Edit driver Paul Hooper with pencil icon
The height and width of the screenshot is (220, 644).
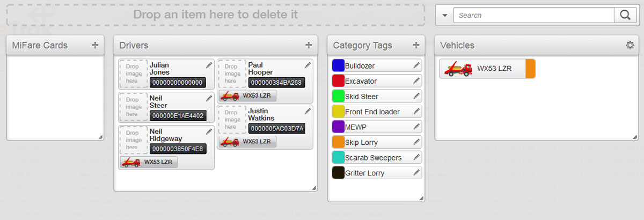point(308,65)
